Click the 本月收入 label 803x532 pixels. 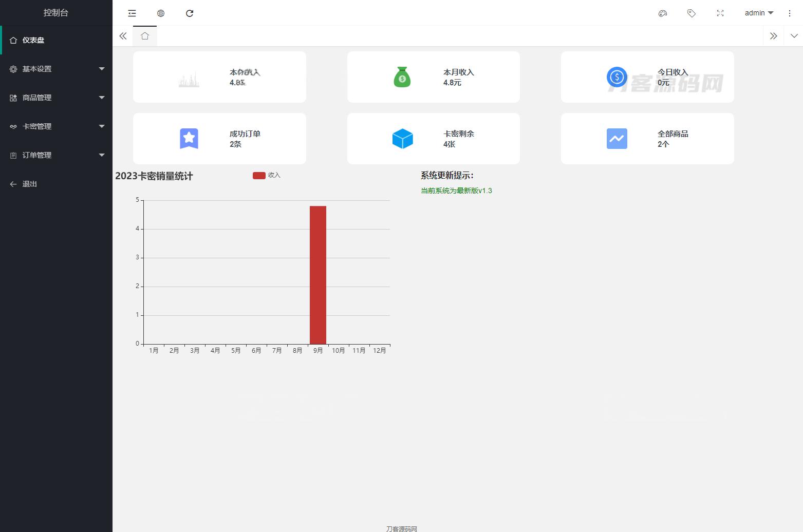459,72
